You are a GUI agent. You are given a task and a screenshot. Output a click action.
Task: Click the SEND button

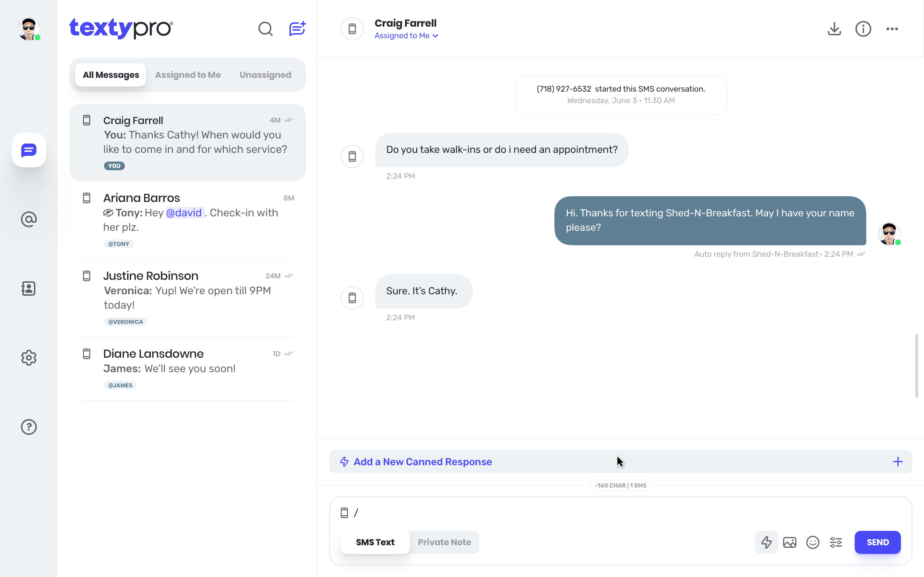[877, 542]
